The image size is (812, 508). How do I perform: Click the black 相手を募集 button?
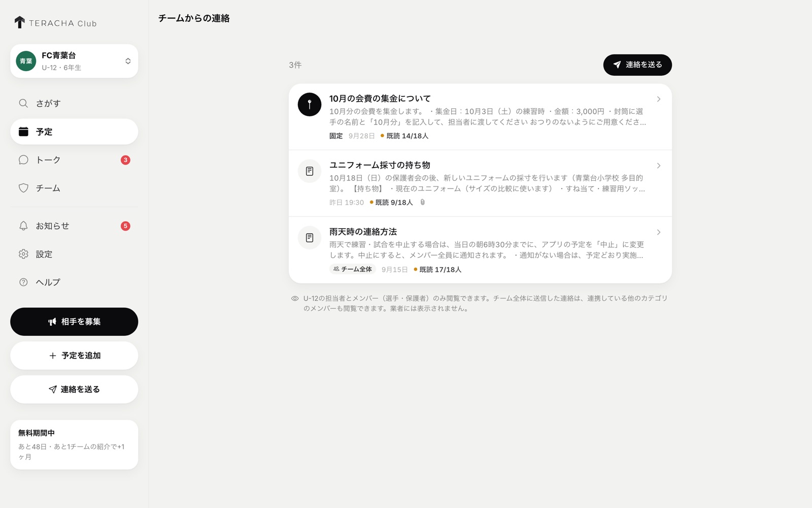pos(74,322)
